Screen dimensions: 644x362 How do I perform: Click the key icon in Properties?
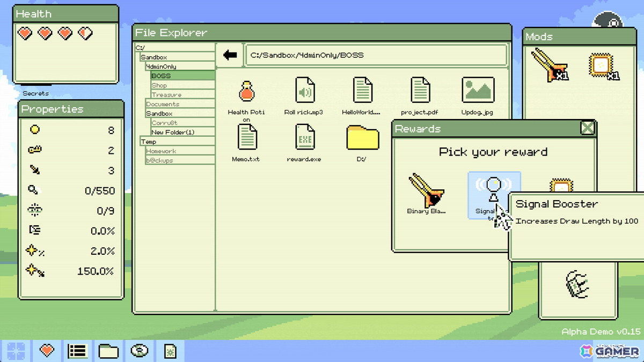click(35, 150)
